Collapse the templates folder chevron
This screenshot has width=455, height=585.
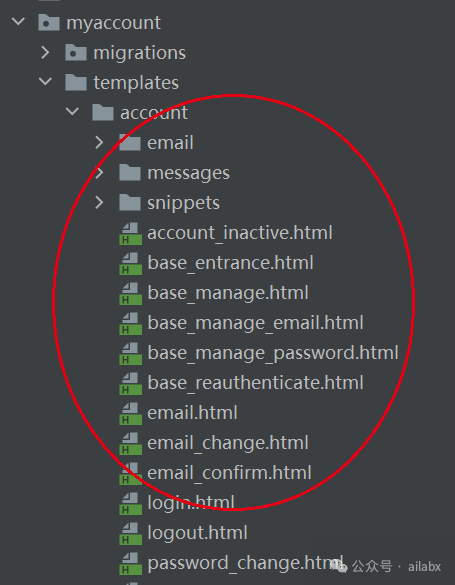coord(45,81)
